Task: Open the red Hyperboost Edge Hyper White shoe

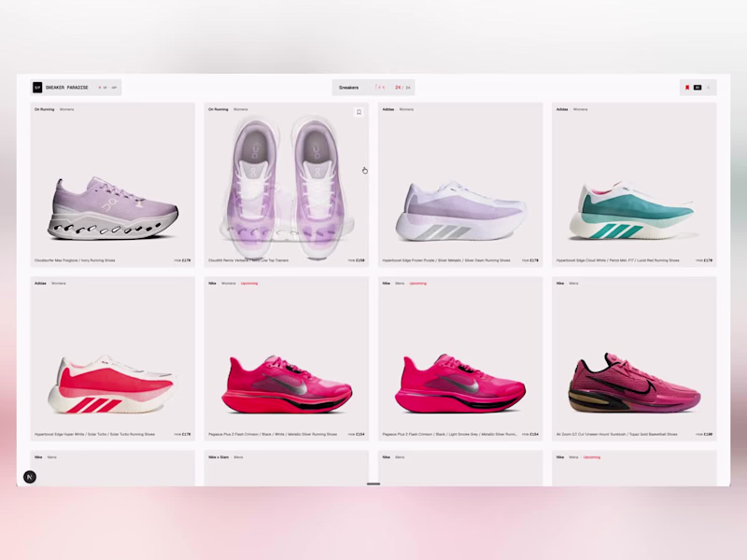Action: pos(113,385)
